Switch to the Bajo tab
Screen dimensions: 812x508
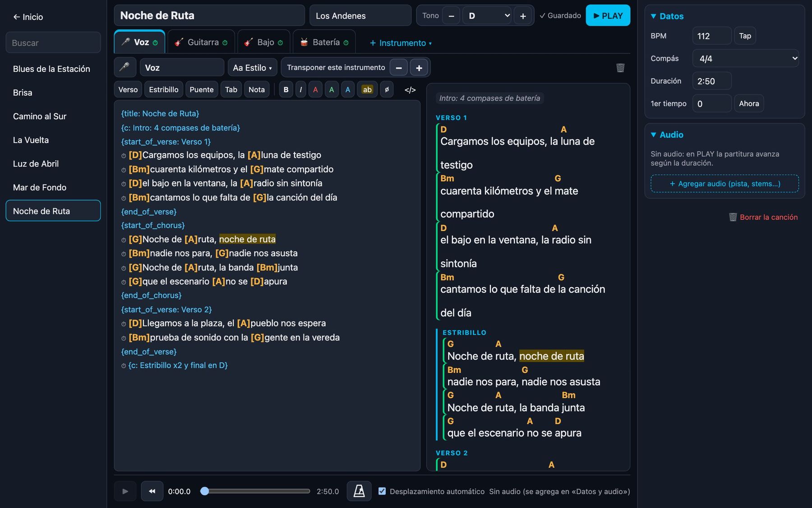263,42
